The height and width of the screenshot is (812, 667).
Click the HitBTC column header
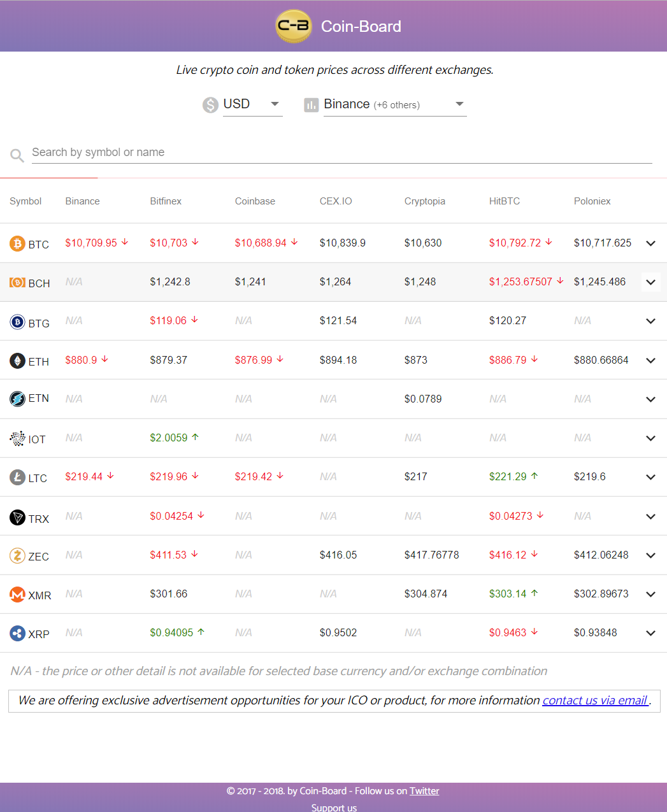[505, 201]
